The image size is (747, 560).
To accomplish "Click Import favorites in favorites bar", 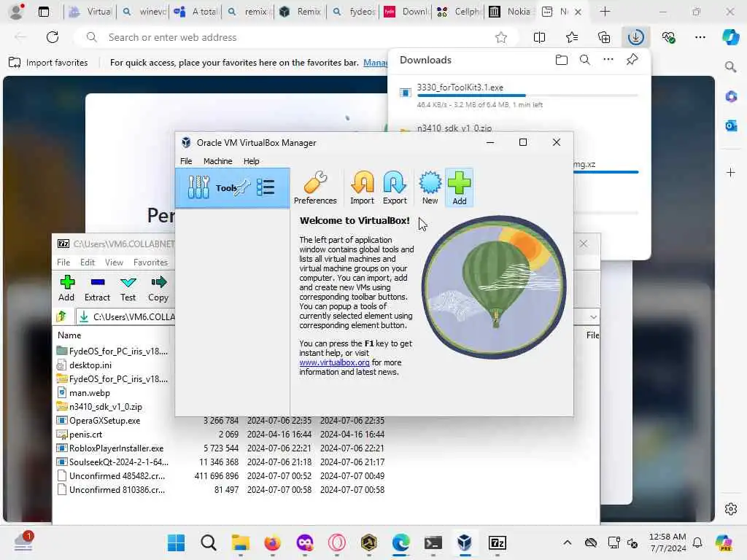I will [49, 63].
